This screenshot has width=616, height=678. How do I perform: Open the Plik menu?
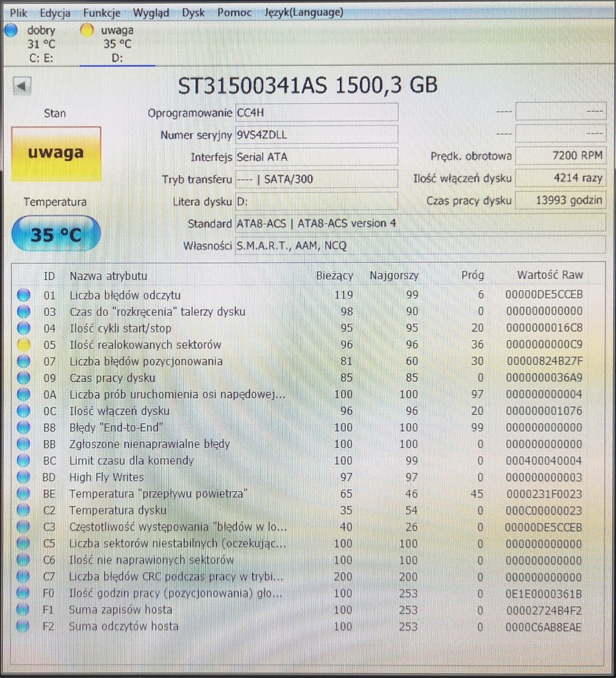(19, 13)
